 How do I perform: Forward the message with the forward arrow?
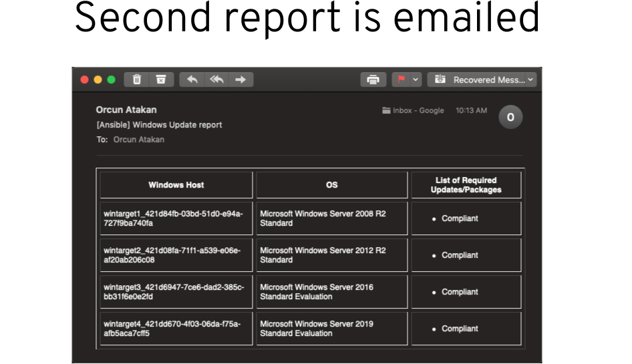pyautogui.click(x=241, y=79)
